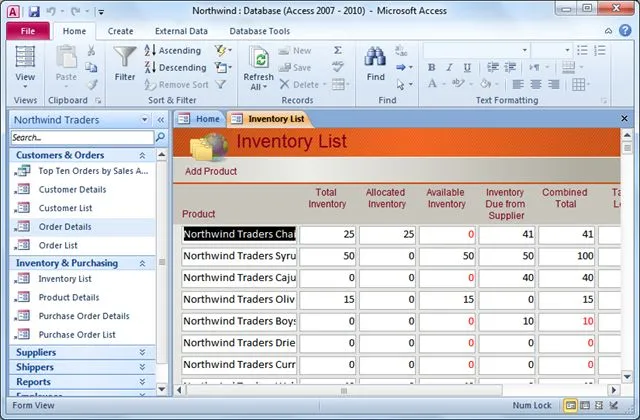Click the Cut scissors icon
640x420 pixels.
pos(91,51)
